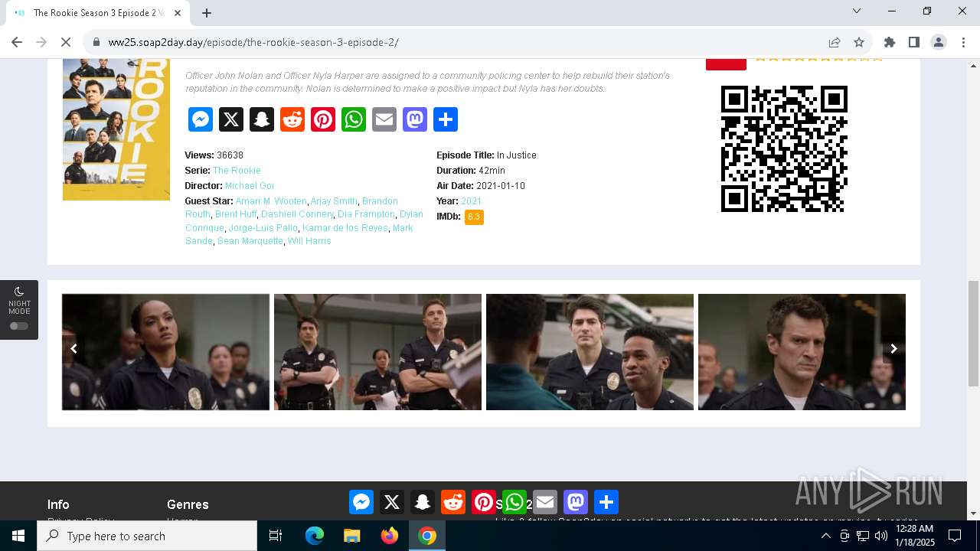Toggle the browser side panel

click(914, 42)
